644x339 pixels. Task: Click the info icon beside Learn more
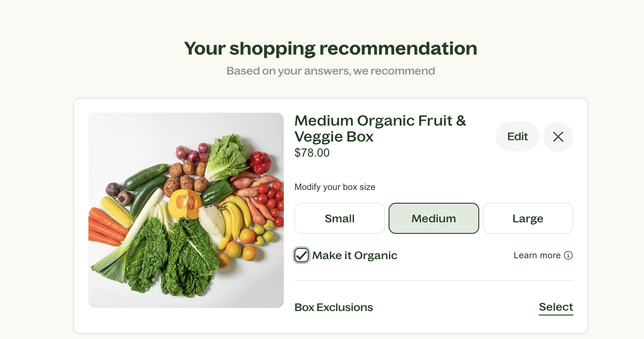(568, 255)
